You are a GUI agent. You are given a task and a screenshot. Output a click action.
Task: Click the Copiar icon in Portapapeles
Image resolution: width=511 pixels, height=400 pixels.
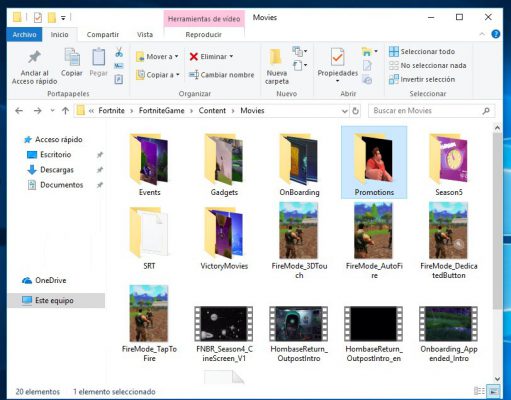[x=72, y=57]
